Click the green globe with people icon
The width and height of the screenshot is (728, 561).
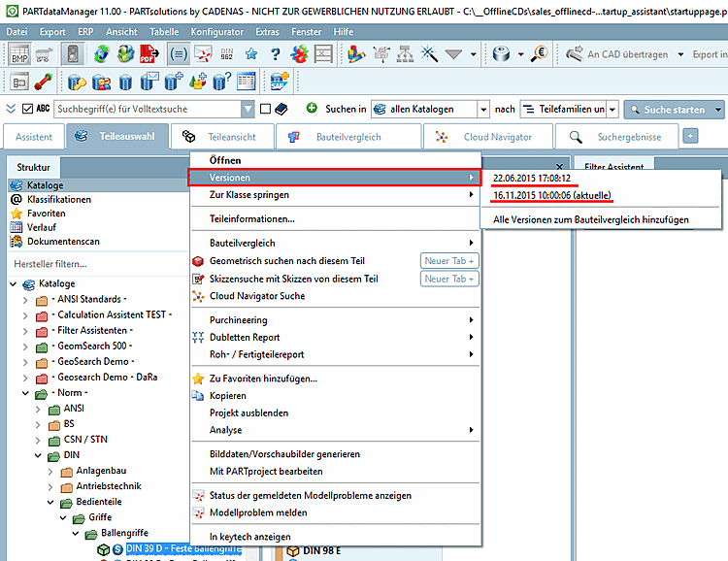pos(125,54)
